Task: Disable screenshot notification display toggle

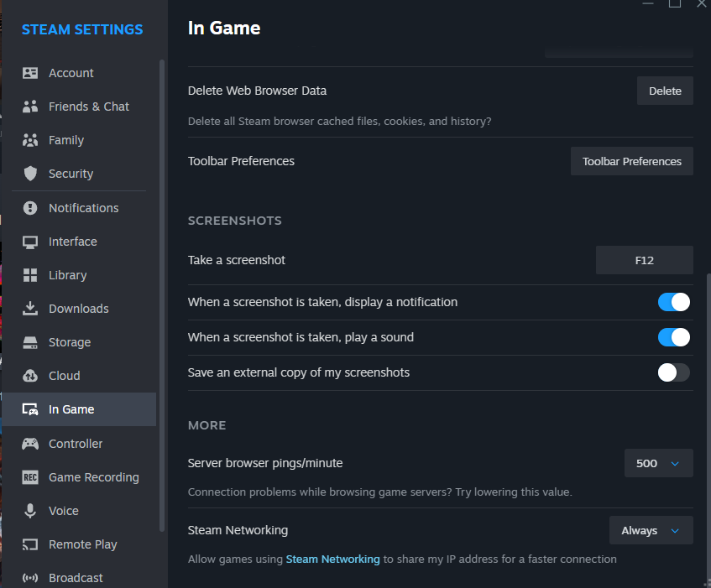Action: (x=674, y=302)
